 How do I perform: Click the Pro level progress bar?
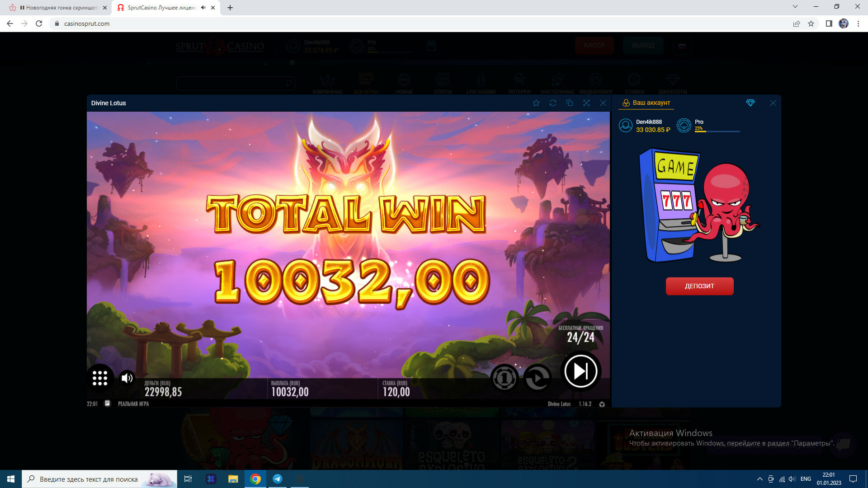717,131
